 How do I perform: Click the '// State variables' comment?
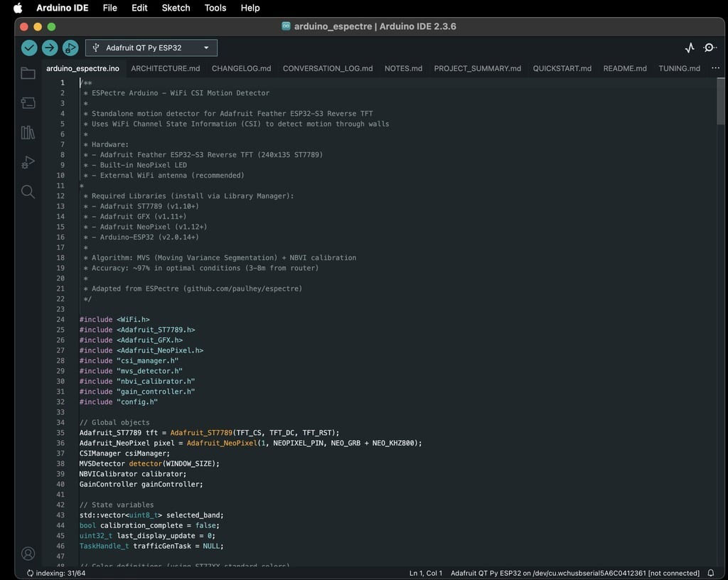click(117, 505)
